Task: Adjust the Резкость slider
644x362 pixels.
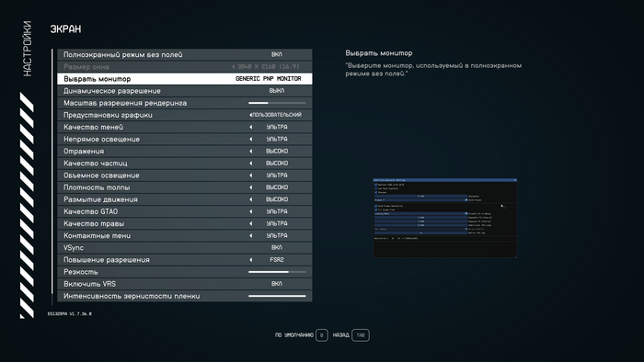Action: click(277, 272)
